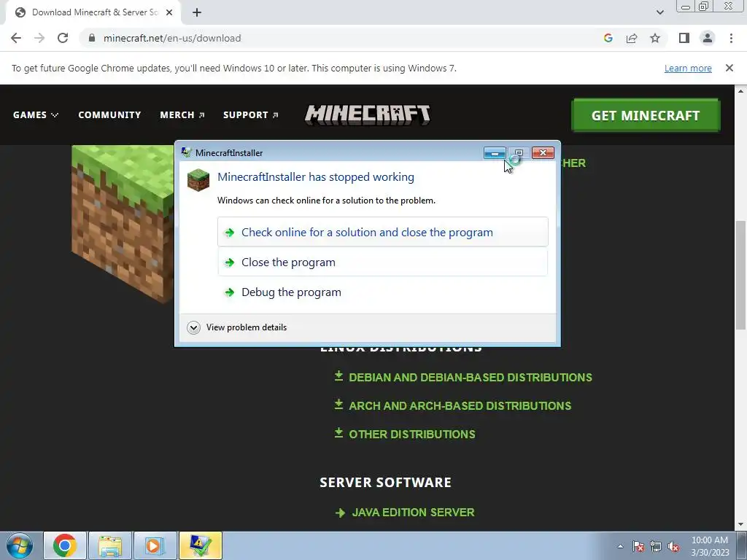
Task: Minimize the MinecraftInstaller dialog
Action: pyautogui.click(x=495, y=153)
